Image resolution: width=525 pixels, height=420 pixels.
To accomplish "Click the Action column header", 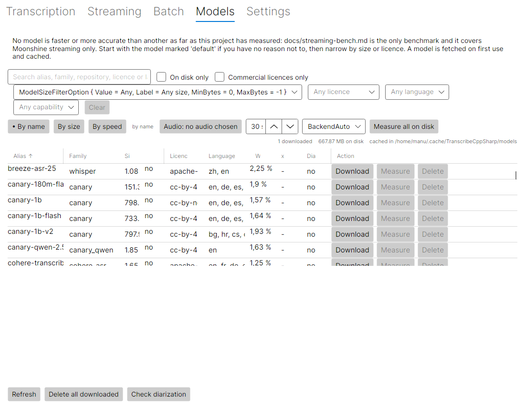I will pyautogui.click(x=346, y=156).
